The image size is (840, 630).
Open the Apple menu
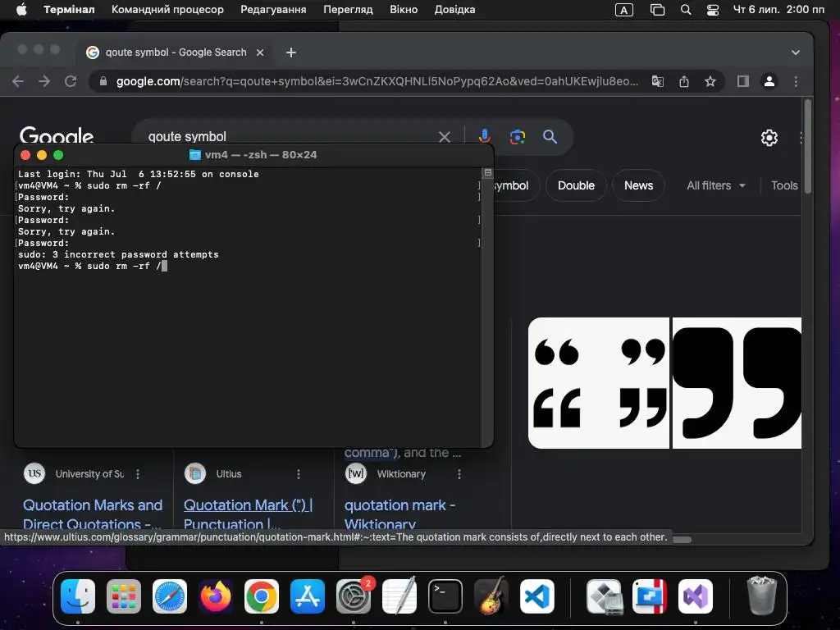(x=21, y=10)
